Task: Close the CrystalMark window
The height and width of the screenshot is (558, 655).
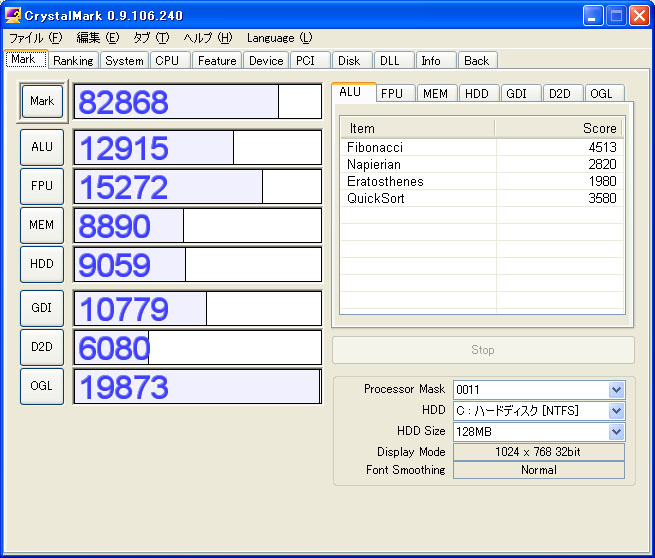Action: tap(639, 16)
